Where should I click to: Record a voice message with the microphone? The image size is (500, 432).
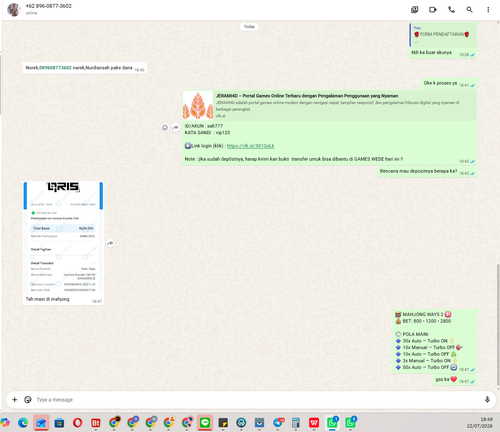(x=487, y=399)
